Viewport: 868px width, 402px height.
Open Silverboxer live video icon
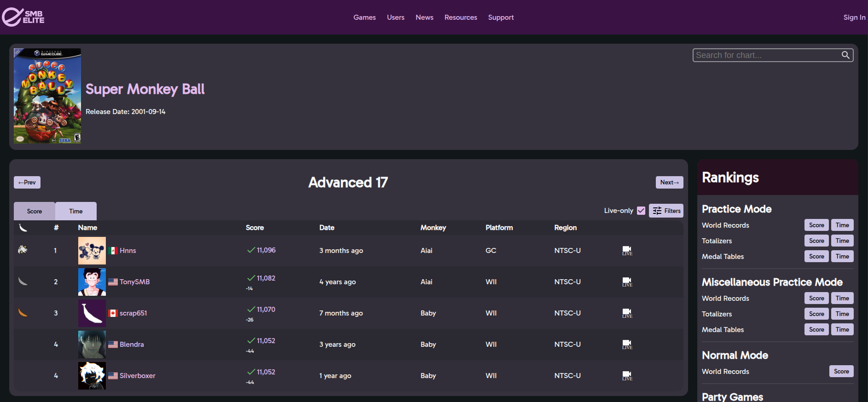coord(627,376)
